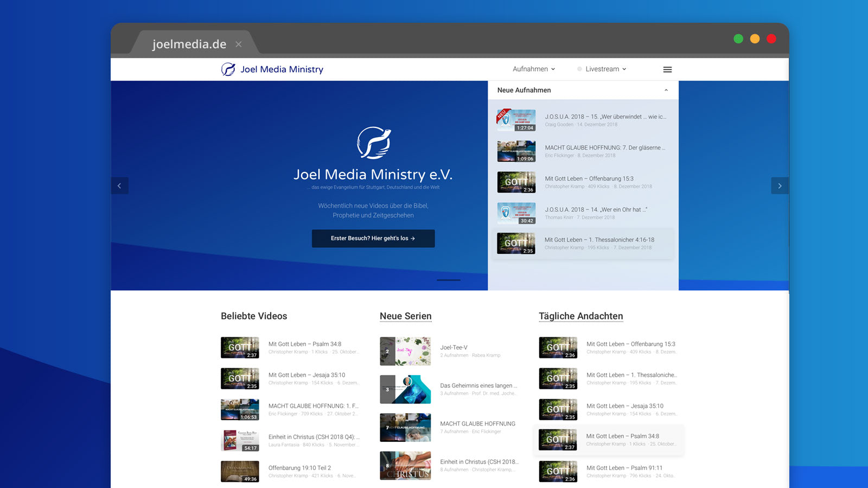868x488 pixels.
Task: Open J.O.S.U.A. 2018 – 15. recording thumbnail
Action: click(x=516, y=120)
